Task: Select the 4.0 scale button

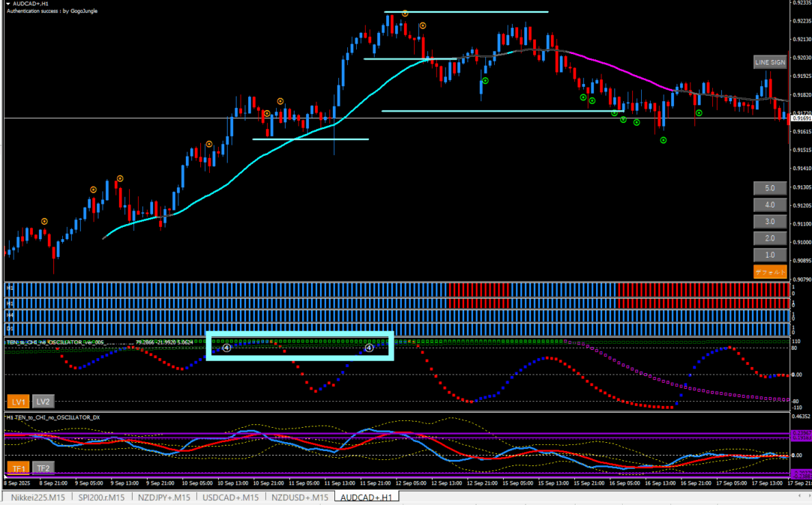Action: point(770,205)
